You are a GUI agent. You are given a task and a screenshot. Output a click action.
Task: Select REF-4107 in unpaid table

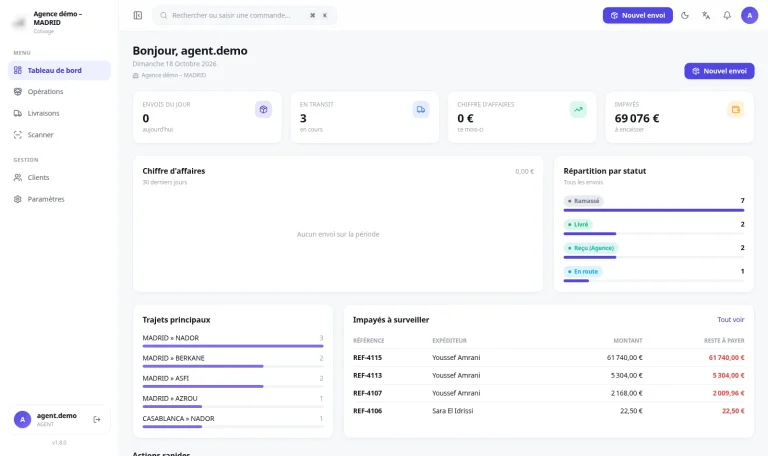tap(367, 393)
